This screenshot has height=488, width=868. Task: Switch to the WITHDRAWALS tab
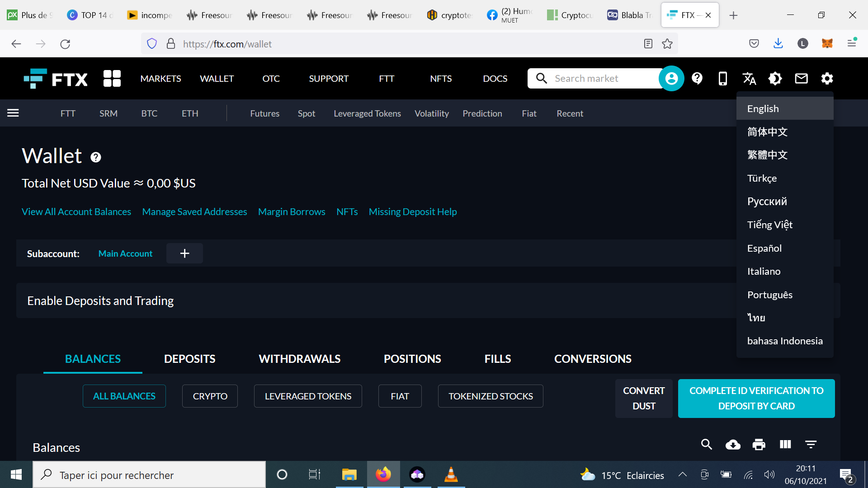(299, 359)
